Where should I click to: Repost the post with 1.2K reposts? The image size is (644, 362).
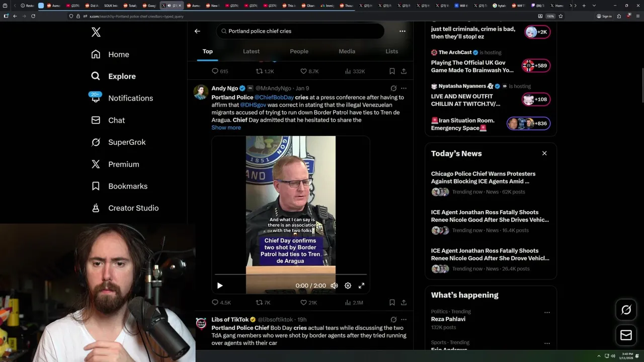tap(265, 71)
